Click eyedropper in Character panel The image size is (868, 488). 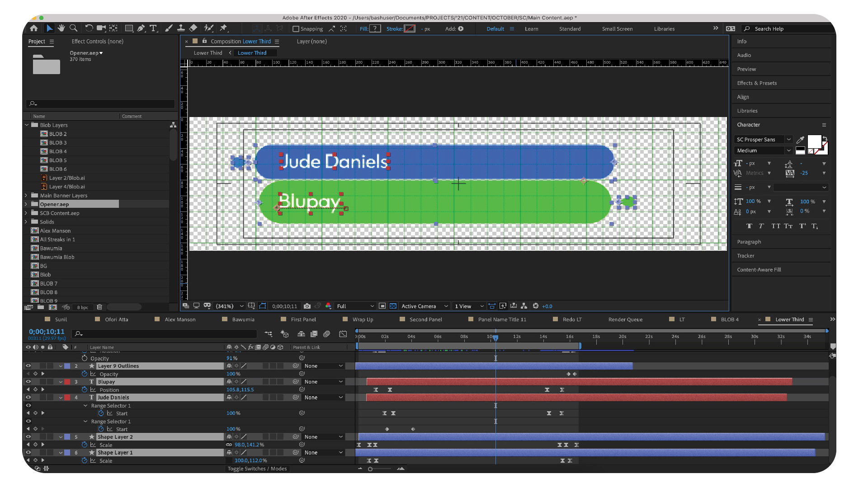[x=800, y=140]
